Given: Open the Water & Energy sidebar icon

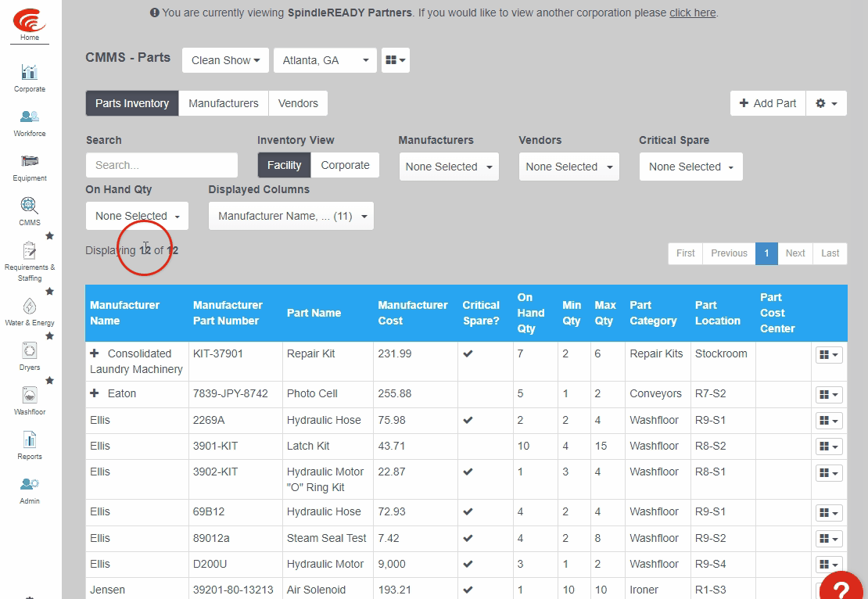Looking at the screenshot, I should (30, 306).
